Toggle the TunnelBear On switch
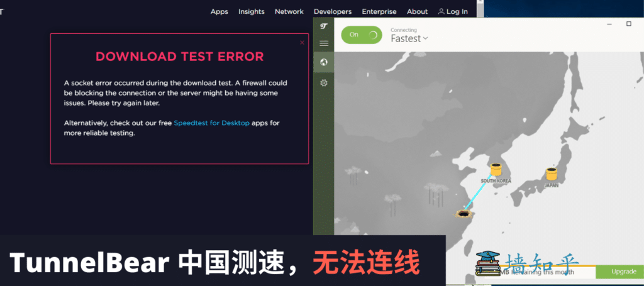 point(362,35)
